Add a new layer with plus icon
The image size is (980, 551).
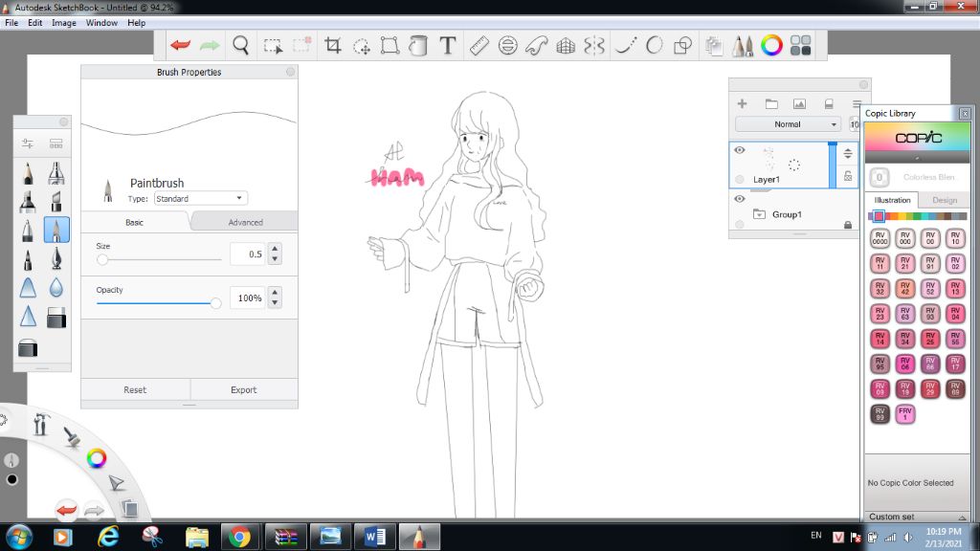tap(742, 103)
